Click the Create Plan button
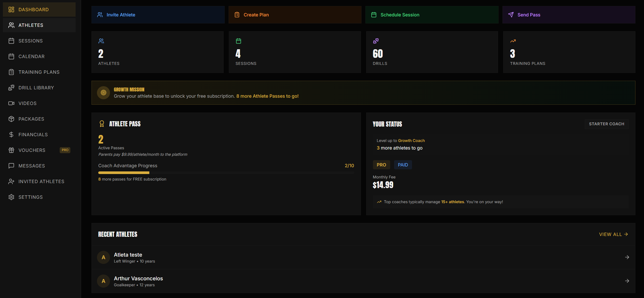The image size is (644, 298). 295,15
